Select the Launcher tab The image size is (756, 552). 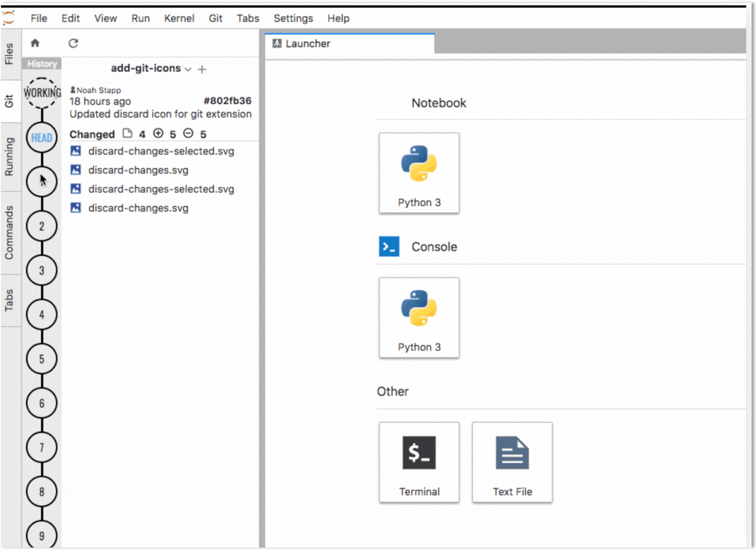(307, 43)
